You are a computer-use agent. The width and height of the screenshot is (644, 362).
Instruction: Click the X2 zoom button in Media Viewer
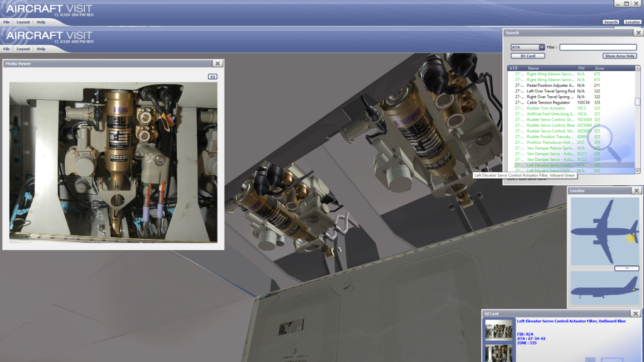coord(213,77)
